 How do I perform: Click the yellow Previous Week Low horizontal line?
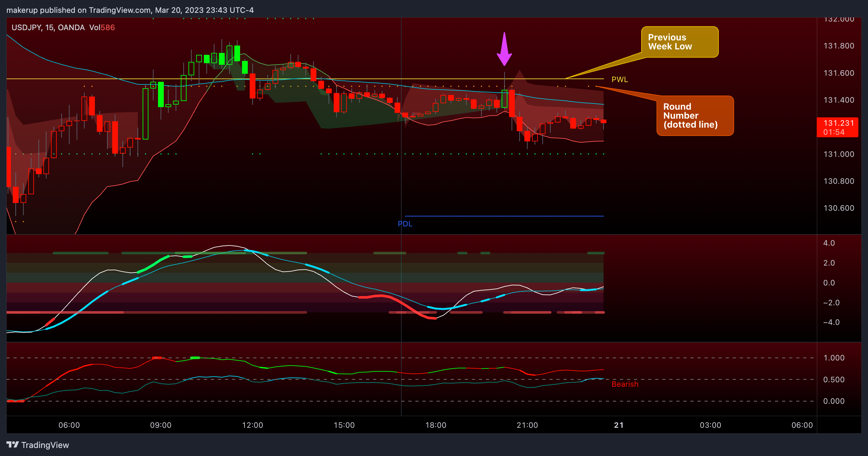pyautogui.click(x=305, y=79)
